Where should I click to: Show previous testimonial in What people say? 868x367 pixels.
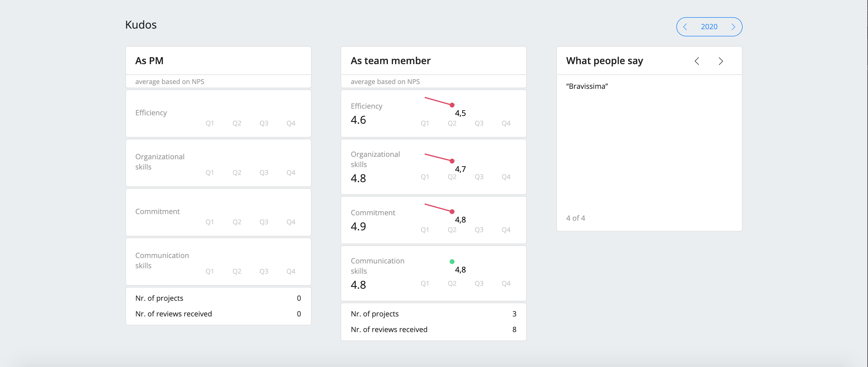click(697, 61)
